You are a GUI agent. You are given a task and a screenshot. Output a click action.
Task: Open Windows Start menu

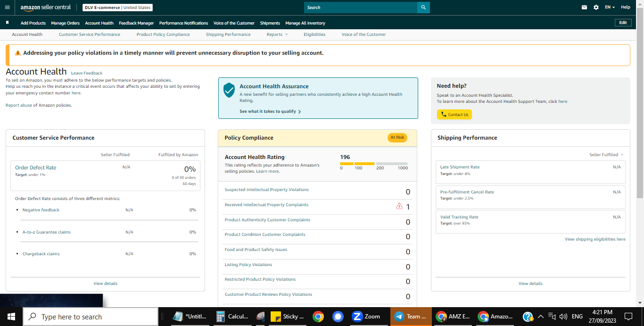coord(11,317)
